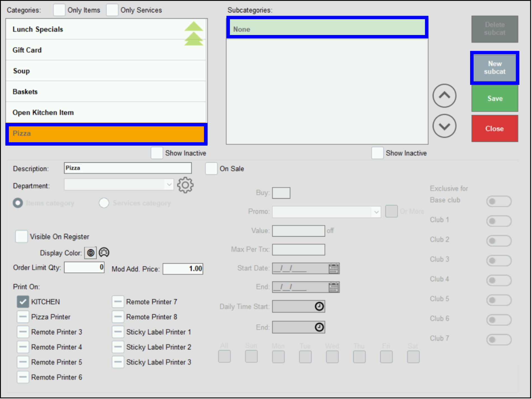Check Remote Printer 7
532x399 pixels.
(x=118, y=302)
